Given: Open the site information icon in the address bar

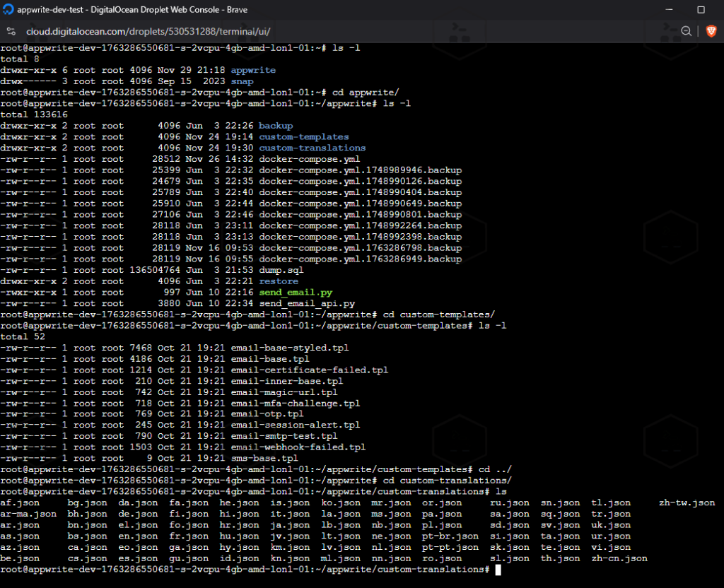Looking at the screenshot, I should [x=12, y=31].
